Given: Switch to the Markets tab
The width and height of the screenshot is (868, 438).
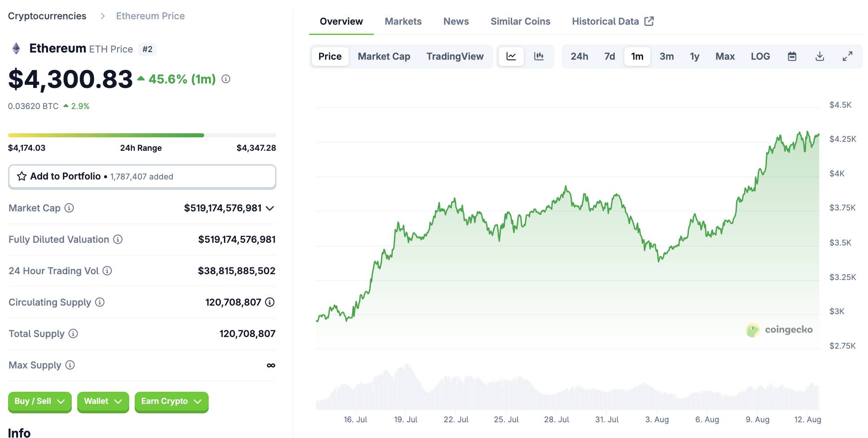Looking at the screenshot, I should pyautogui.click(x=403, y=21).
